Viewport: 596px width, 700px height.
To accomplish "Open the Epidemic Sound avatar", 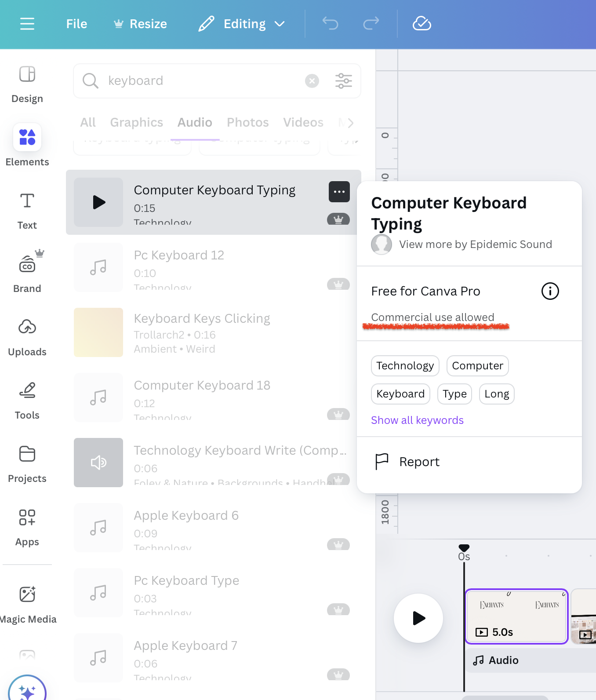I will pyautogui.click(x=382, y=244).
